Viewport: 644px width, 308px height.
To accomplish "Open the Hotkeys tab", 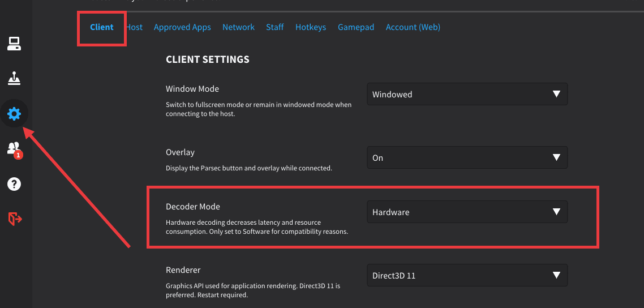I will click(x=311, y=27).
